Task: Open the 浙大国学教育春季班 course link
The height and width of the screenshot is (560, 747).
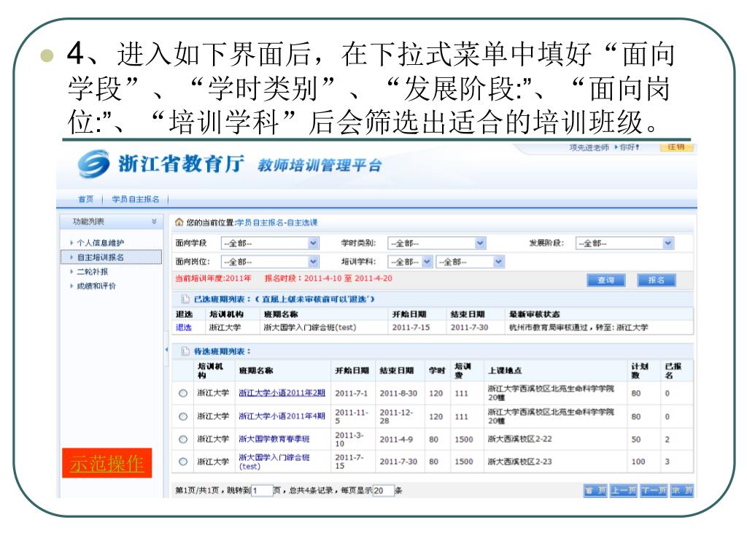Action: (x=274, y=438)
